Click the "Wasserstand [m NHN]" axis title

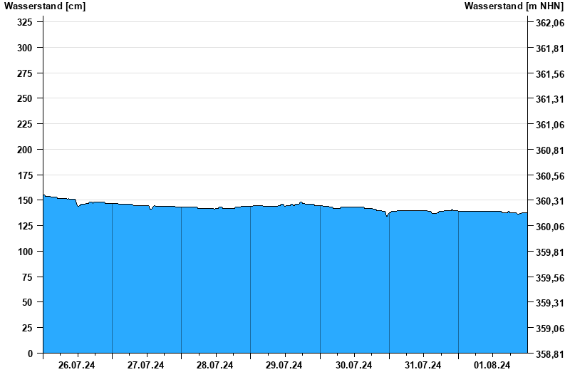pyautogui.click(x=514, y=6)
